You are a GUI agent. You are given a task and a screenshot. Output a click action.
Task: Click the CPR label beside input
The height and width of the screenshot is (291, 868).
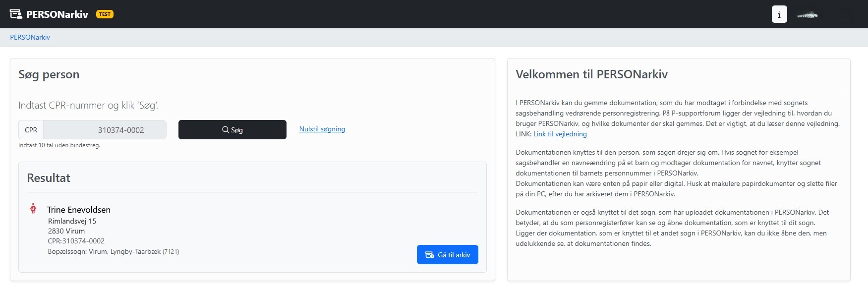(31, 130)
